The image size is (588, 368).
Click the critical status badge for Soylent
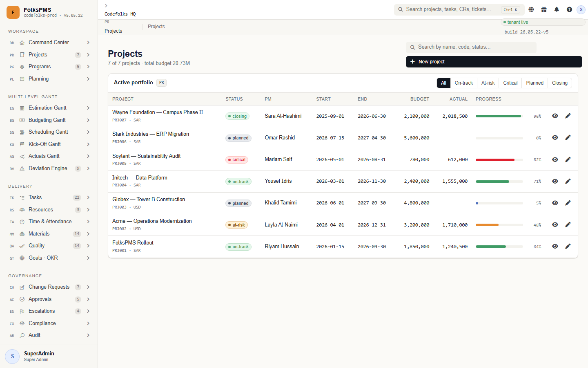[237, 160]
